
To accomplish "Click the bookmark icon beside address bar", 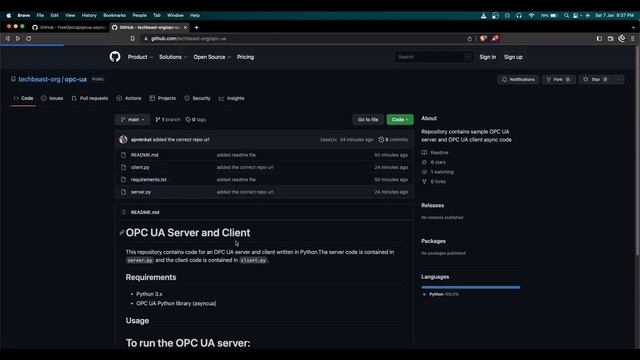I will click(133, 38).
